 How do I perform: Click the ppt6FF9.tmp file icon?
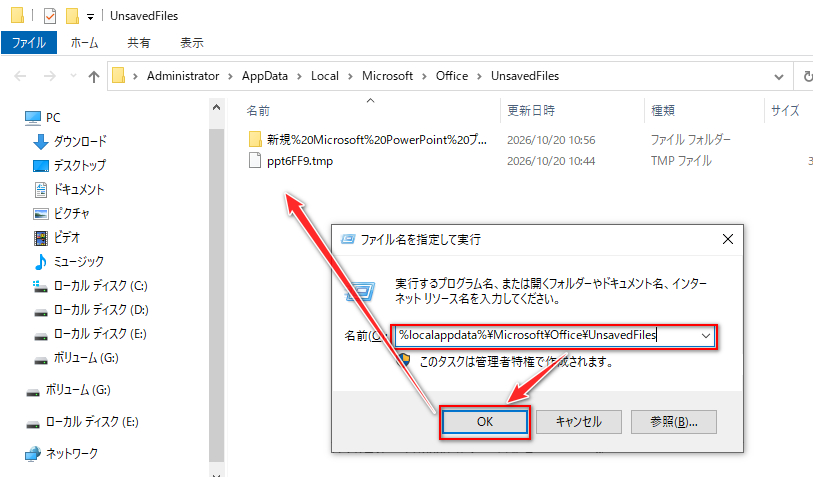(x=255, y=161)
